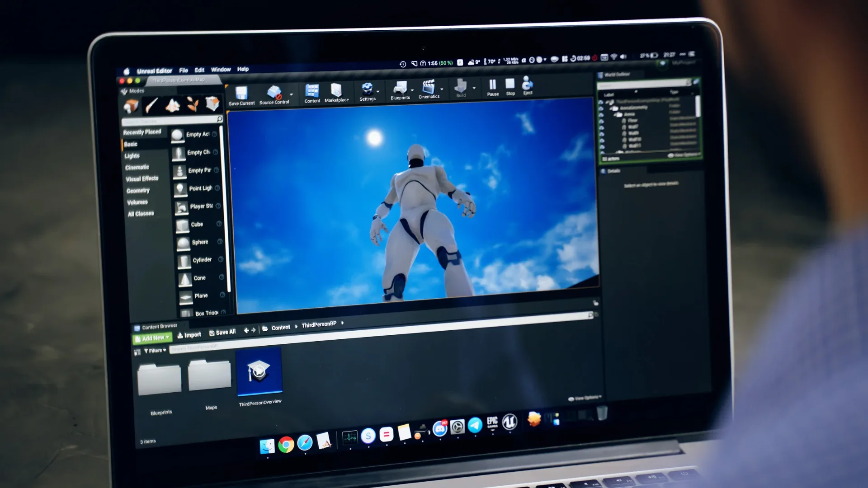
Task: Open Content Browser View Options
Action: point(585,398)
